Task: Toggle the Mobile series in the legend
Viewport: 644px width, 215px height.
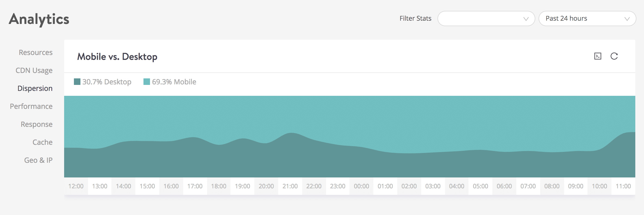Action: 170,82
